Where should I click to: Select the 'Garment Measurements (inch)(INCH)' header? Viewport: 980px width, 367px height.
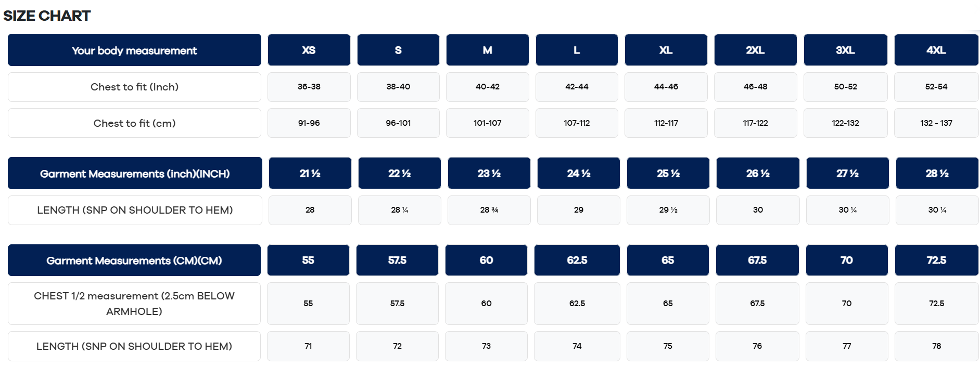135,173
